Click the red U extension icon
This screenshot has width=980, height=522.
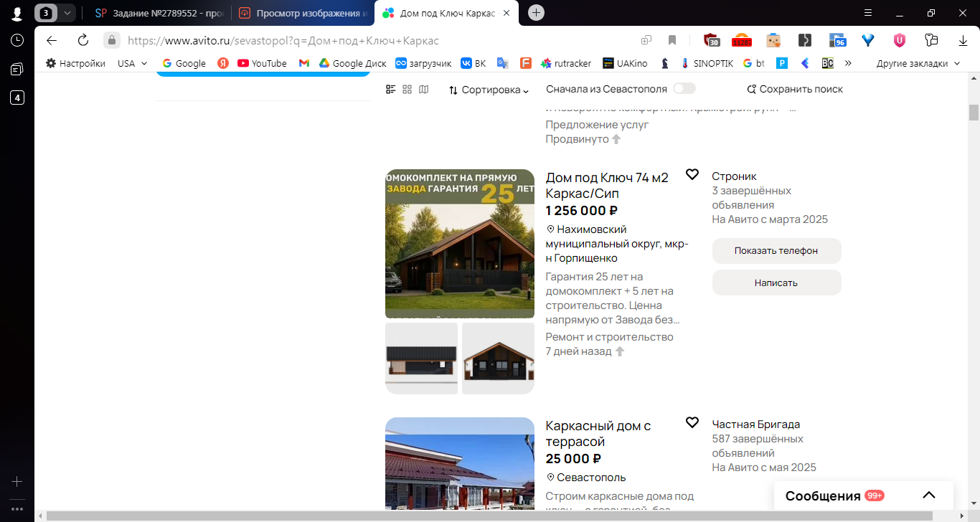(x=900, y=40)
